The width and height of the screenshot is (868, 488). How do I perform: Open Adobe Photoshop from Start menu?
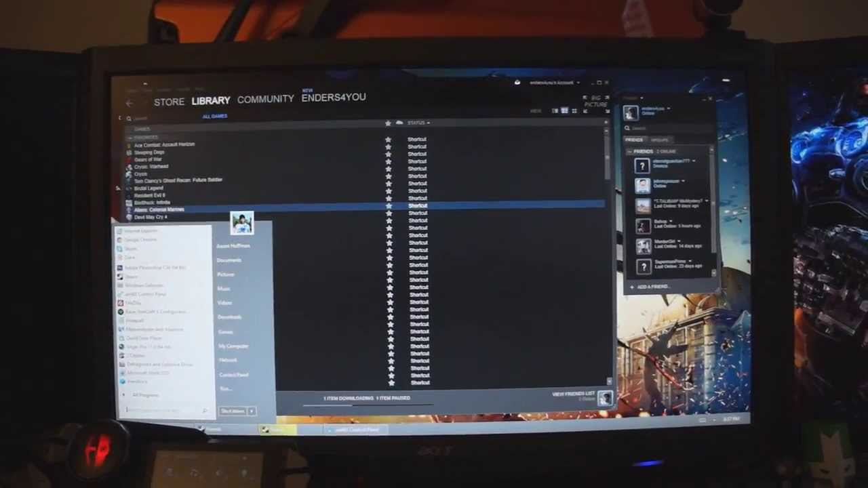151,268
